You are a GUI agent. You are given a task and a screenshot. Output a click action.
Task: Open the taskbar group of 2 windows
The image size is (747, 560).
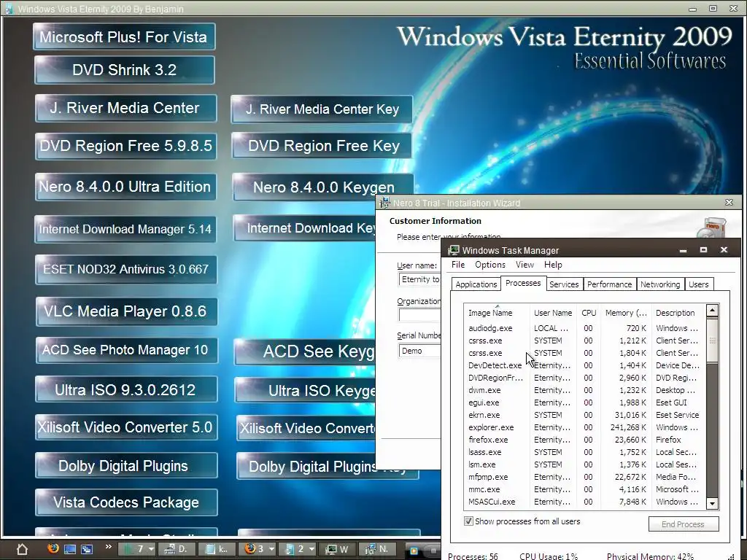tap(297, 549)
